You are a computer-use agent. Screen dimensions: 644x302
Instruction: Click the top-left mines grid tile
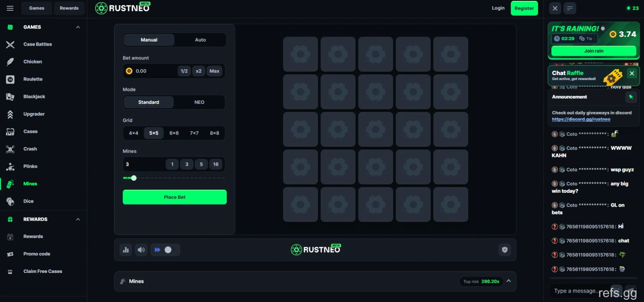[301, 55]
